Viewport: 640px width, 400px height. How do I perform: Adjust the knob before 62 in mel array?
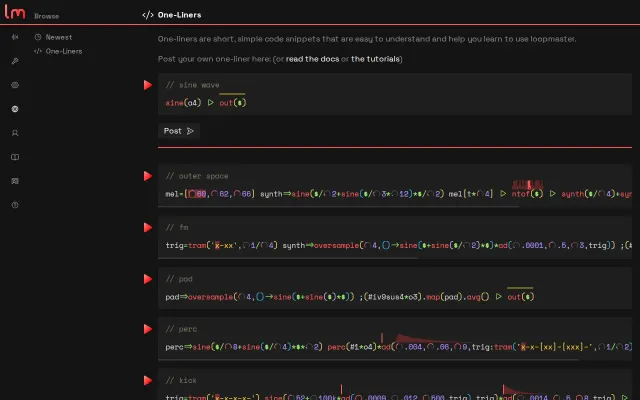[215, 194]
